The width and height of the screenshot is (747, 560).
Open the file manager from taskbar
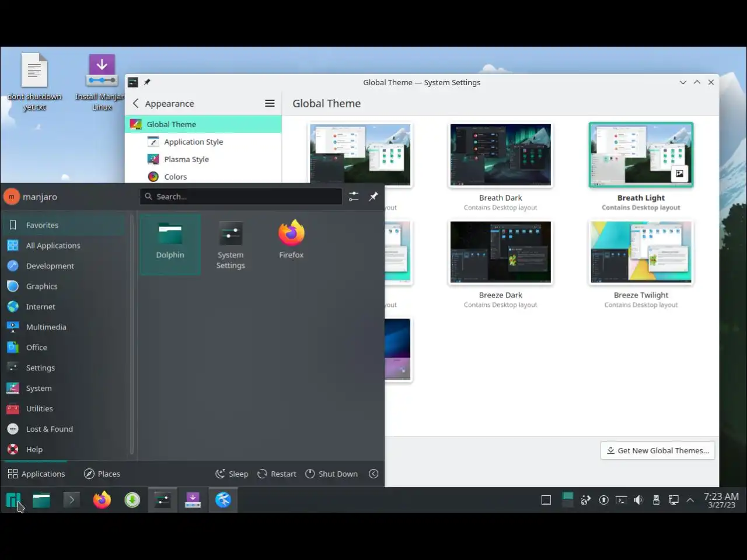point(41,500)
